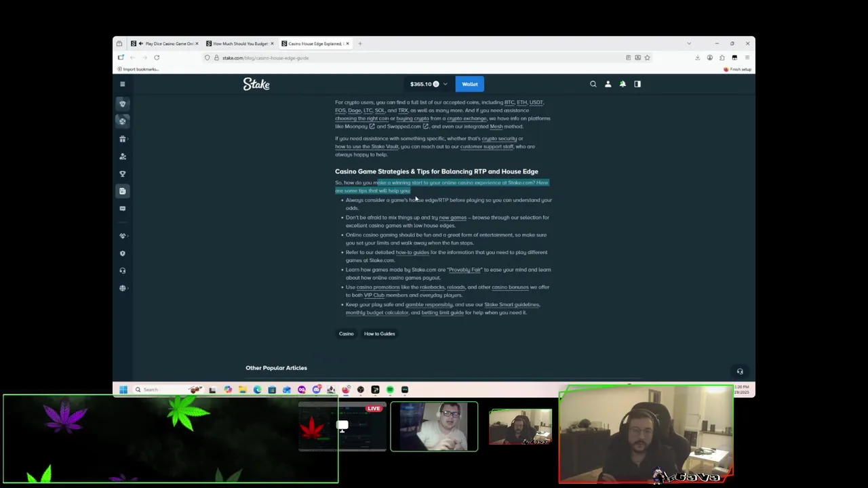
Task: Click the LIVE stream thumbnail
Action: 342,426
